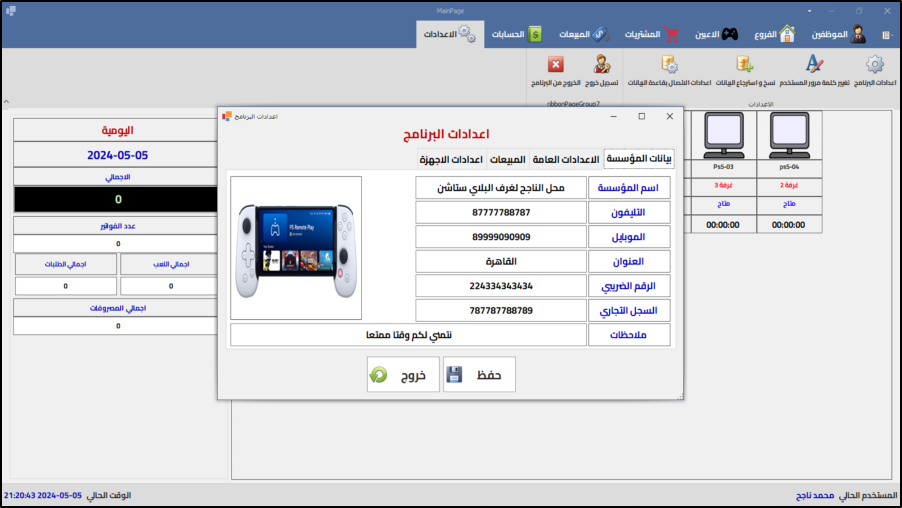
Task: Open the device settings tab (اعدادات الاجهزة)
Action: [451, 159]
